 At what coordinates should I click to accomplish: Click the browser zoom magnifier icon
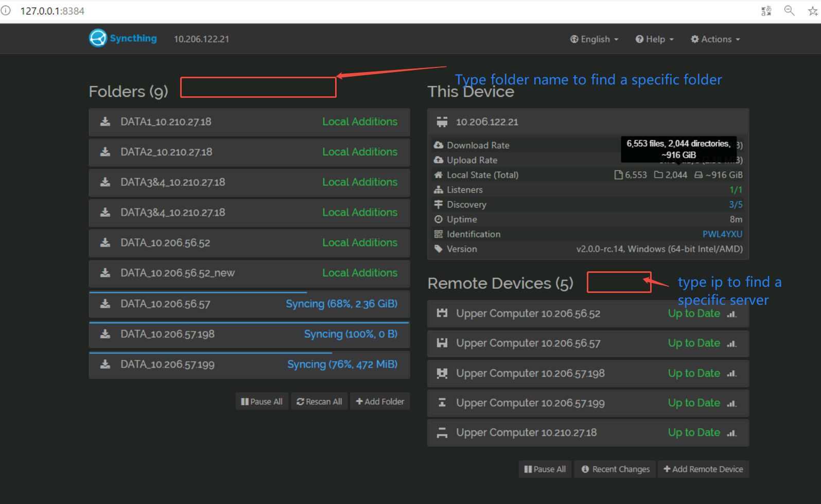[x=789, y=10]
